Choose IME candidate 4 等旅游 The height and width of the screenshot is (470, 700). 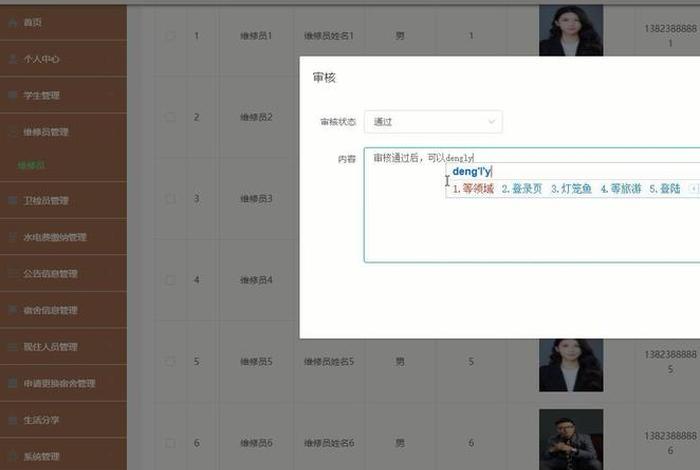[x=621, y=189]
